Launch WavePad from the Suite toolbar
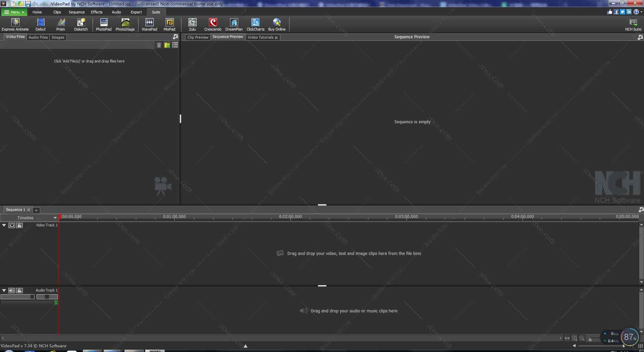 [x=149, y=24]
